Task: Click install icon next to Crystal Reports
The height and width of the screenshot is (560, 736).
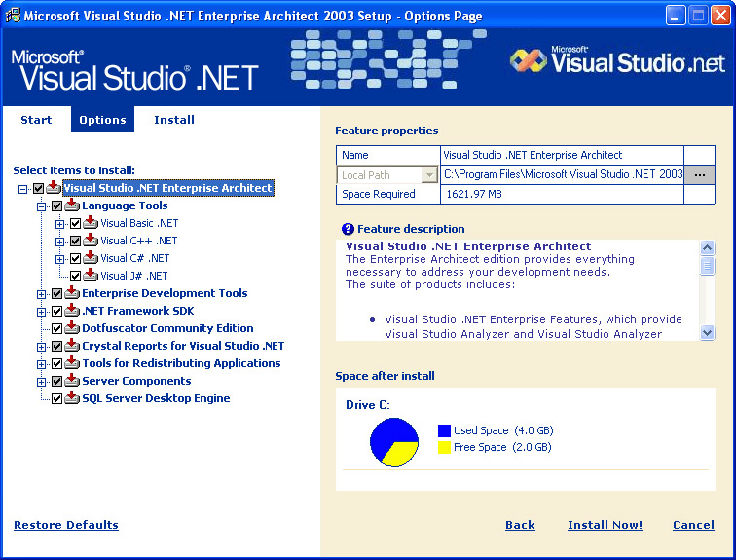Action: tap(72, 347)
